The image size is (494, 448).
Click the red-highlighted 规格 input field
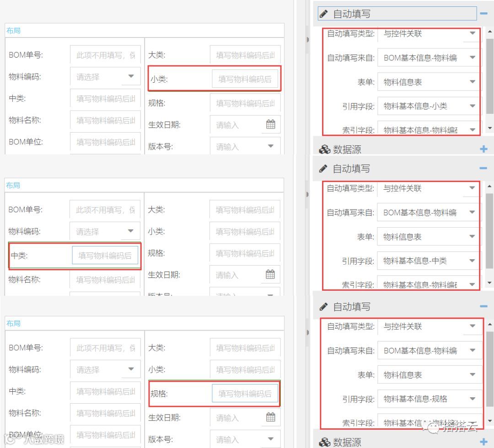(x=245, y=393)
